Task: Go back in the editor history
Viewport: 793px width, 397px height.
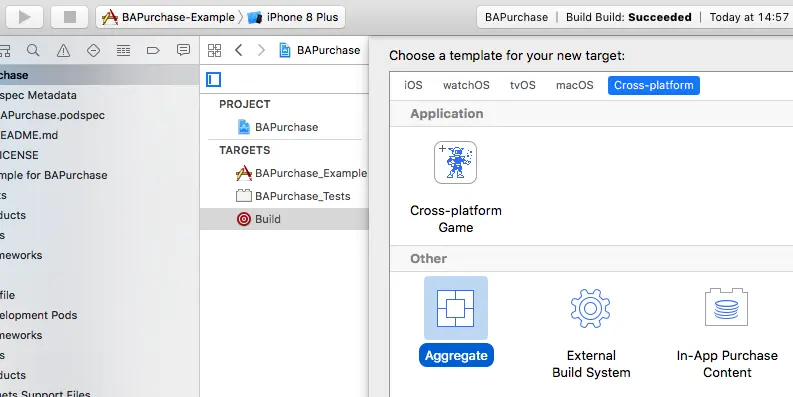Action: click(239, 50)
